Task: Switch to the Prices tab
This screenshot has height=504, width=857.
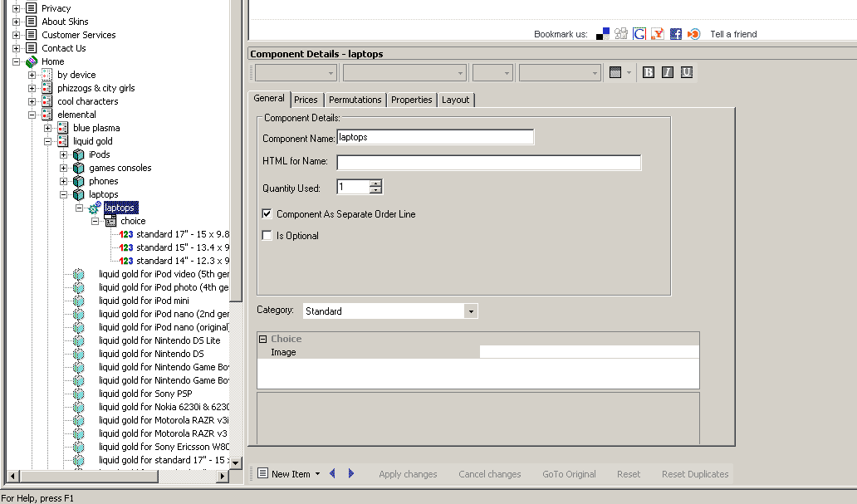Action: click(x=306, y=100)
